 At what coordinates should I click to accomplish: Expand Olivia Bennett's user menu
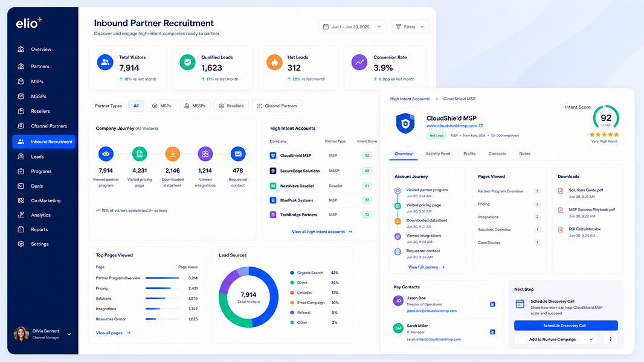point(69,334)
